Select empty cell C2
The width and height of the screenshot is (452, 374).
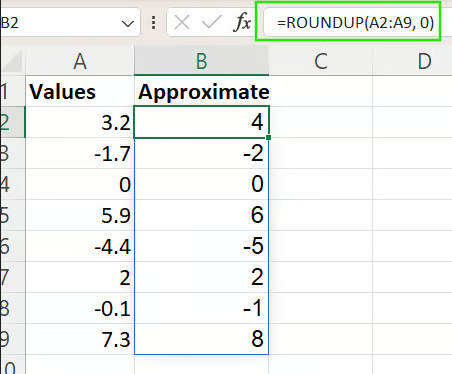[x=321, y=122]
